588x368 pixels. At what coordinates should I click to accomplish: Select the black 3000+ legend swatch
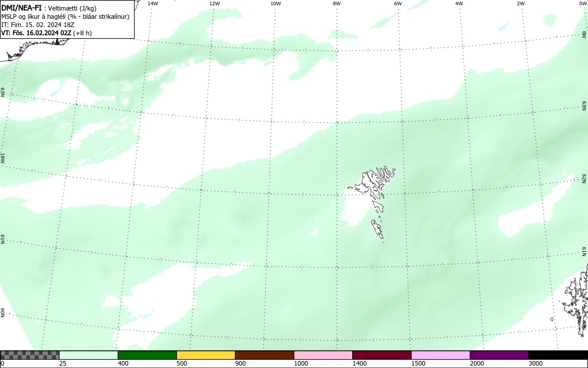tap(558, 355)
